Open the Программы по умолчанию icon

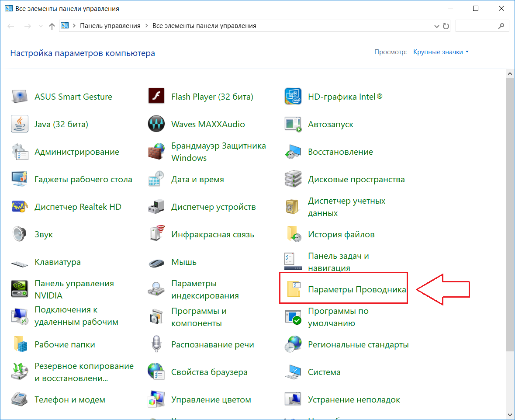click(293, 317)
